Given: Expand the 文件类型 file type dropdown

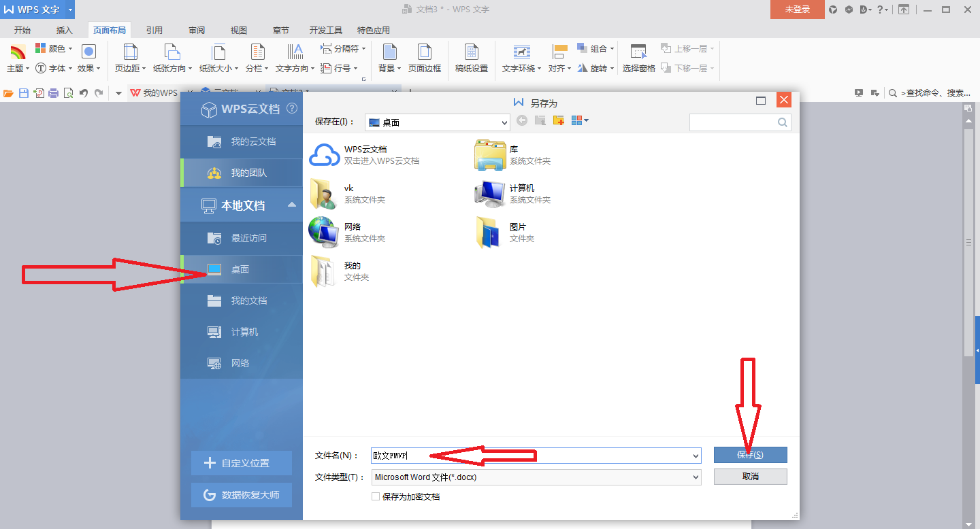Looking at the screenshot, I should (x=696, y=477).
